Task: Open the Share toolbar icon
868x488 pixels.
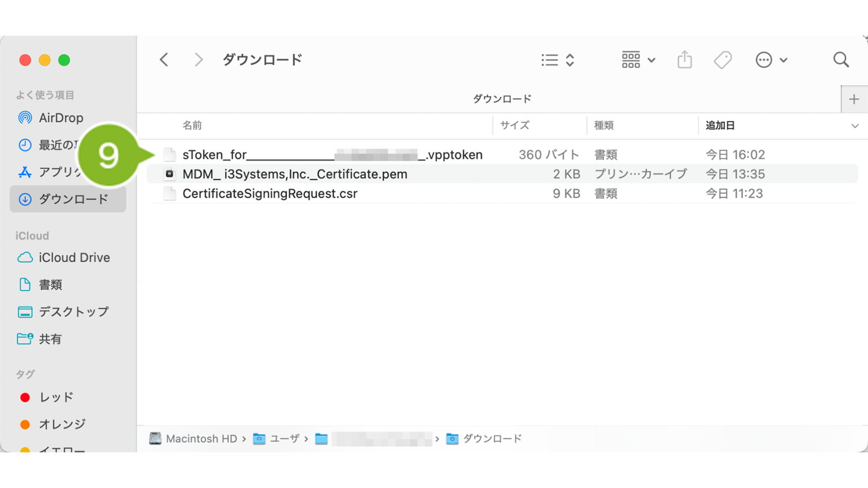Action: pos(684,60)
